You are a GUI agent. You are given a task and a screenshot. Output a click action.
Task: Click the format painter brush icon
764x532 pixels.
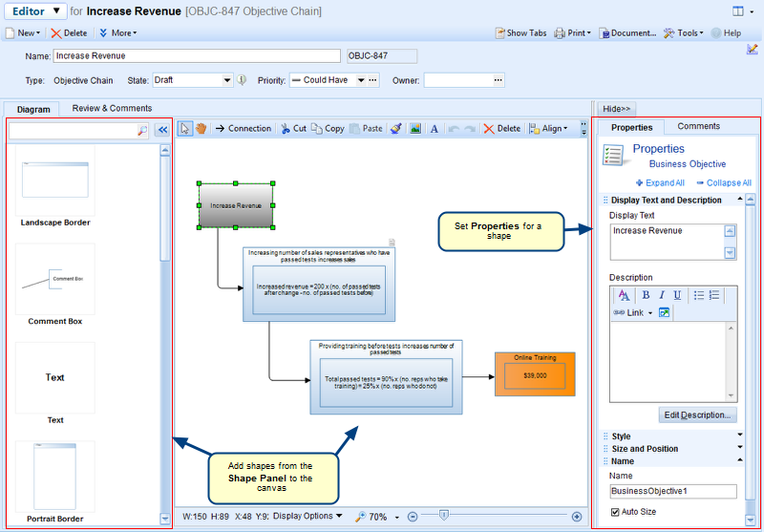[396, 128]
